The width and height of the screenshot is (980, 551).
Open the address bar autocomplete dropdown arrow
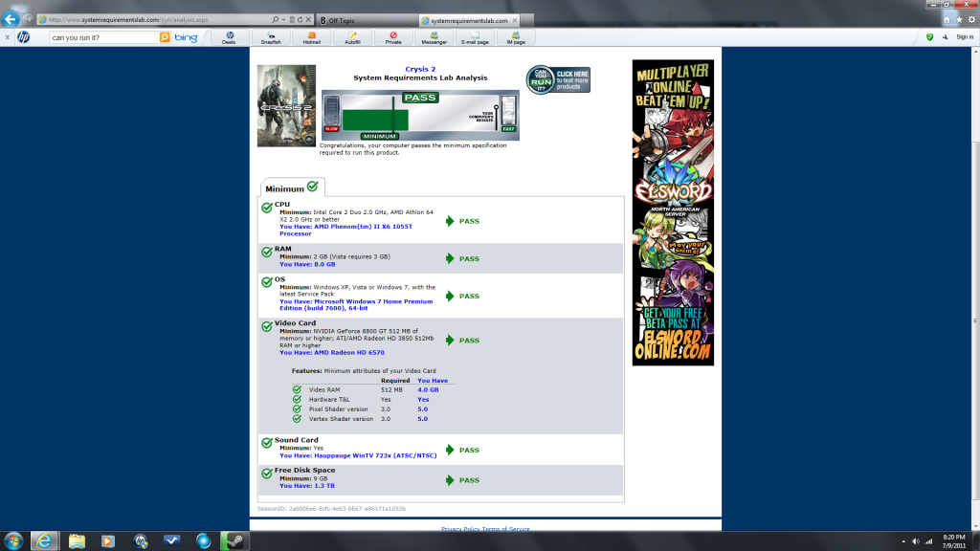click(283, 20)
